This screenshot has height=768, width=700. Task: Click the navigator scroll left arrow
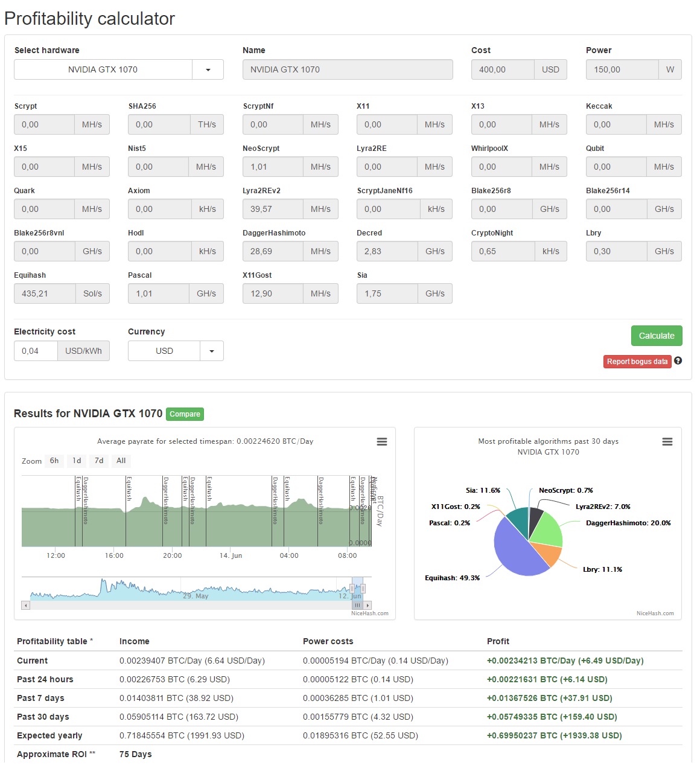point(25,605)
